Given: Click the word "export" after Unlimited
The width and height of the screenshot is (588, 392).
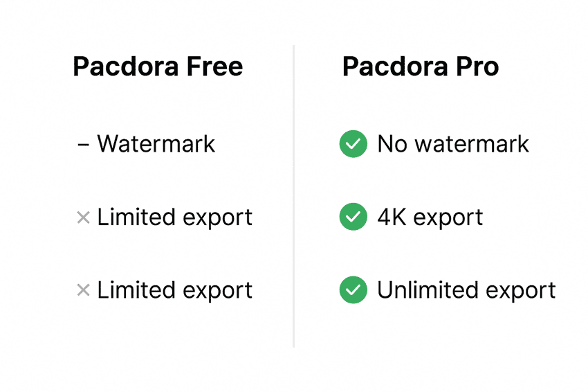Looking at the screenshot, I should click(522, 292).
